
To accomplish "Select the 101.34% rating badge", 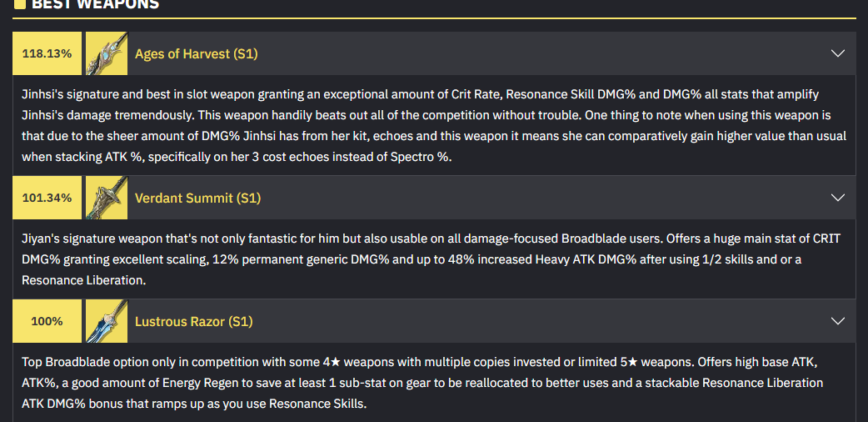I will click(47, 198).
